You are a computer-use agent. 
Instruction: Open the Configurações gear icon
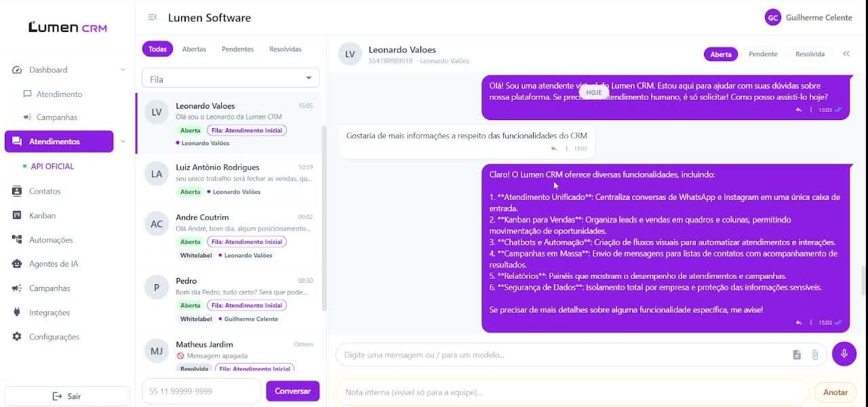17,337
